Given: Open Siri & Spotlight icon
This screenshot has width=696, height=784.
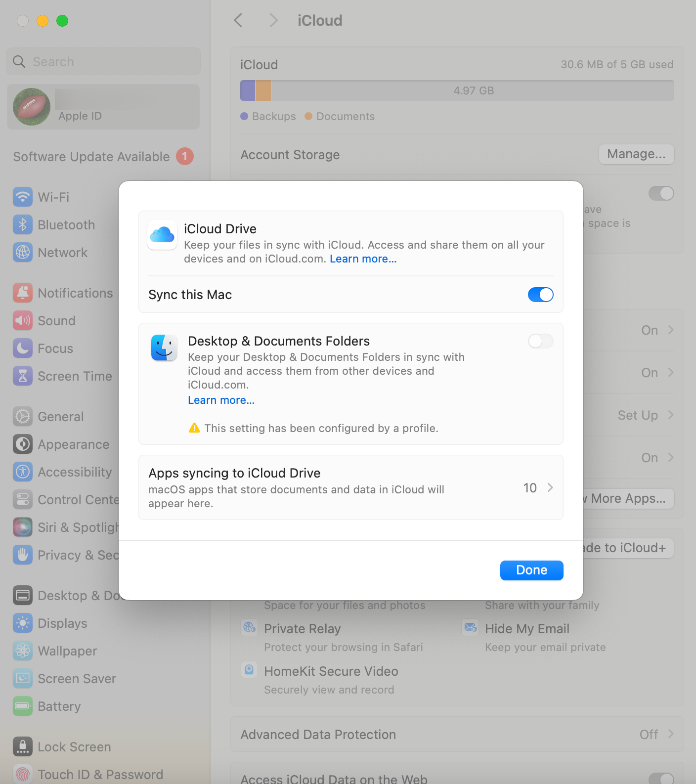Looking at the screenshot, I should [x=23, y=527].
